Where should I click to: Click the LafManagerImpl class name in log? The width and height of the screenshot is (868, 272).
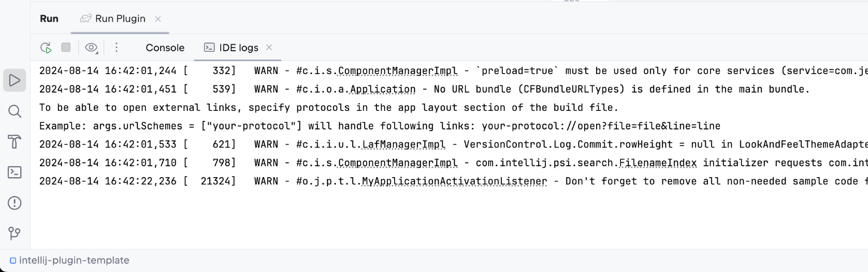click(403, 145)
